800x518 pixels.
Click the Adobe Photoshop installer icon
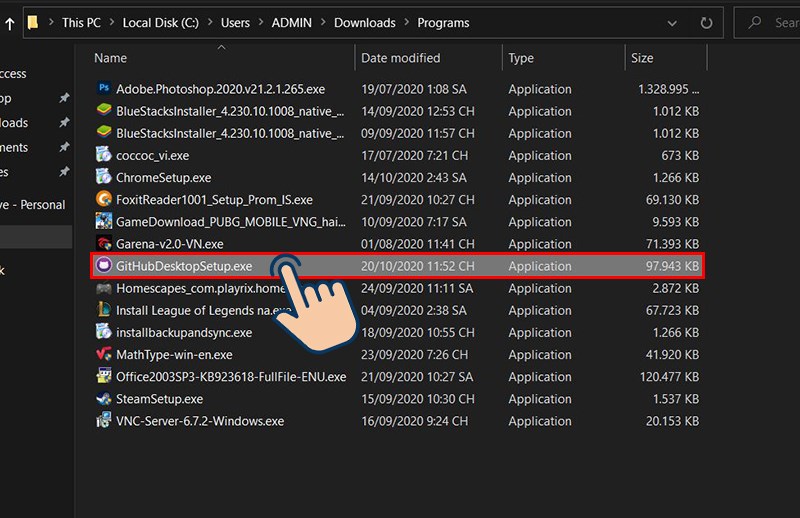(104, 88)
